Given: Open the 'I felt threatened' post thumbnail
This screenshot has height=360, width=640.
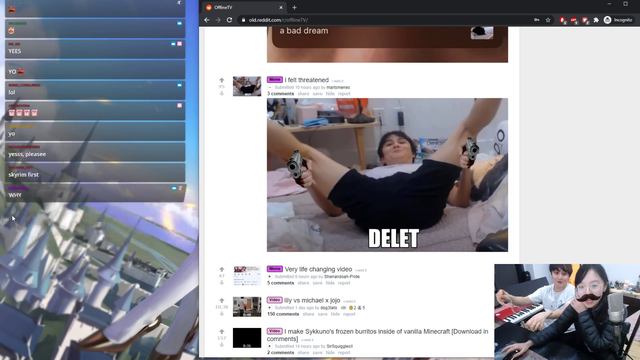Looking at the screenshot, I should (x=247, y=86).
